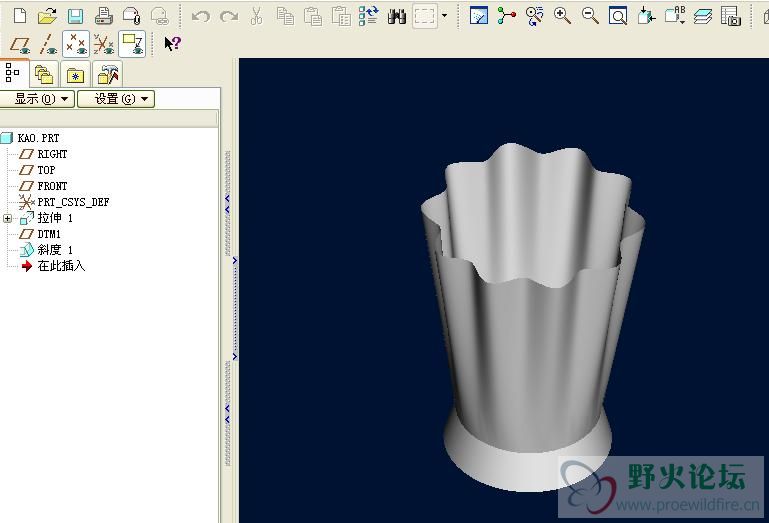Image resolution: width=769 pixels, height=523 pixels.
Task: Switch to the Folder Browser tab
Action: (44, 75)
